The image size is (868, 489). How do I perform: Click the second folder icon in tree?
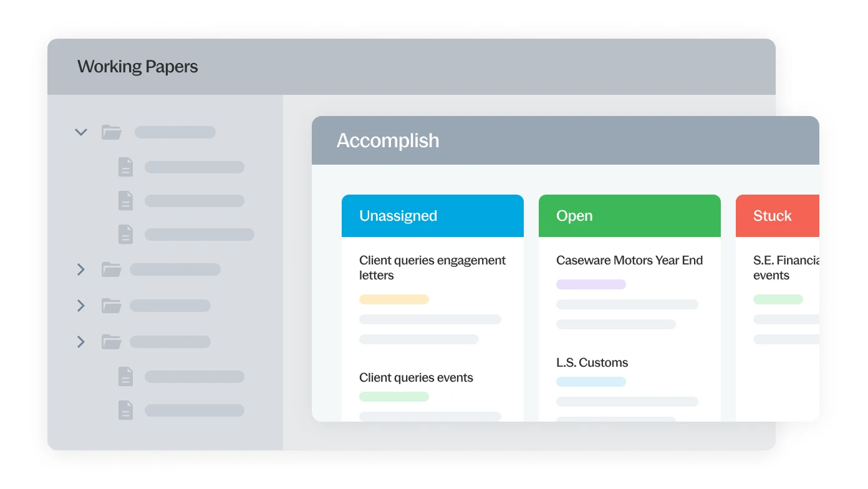pyautogui.click(x=112, y=269)
